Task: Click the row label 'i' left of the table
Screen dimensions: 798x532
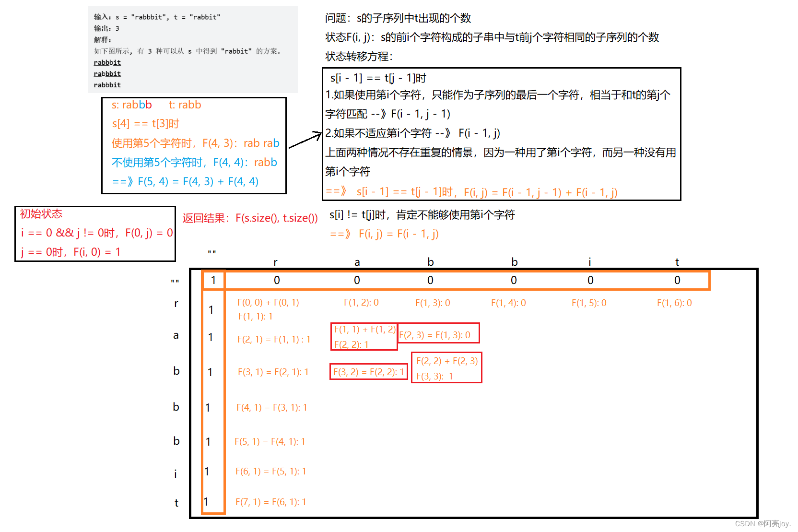Action: click(176, 474)
